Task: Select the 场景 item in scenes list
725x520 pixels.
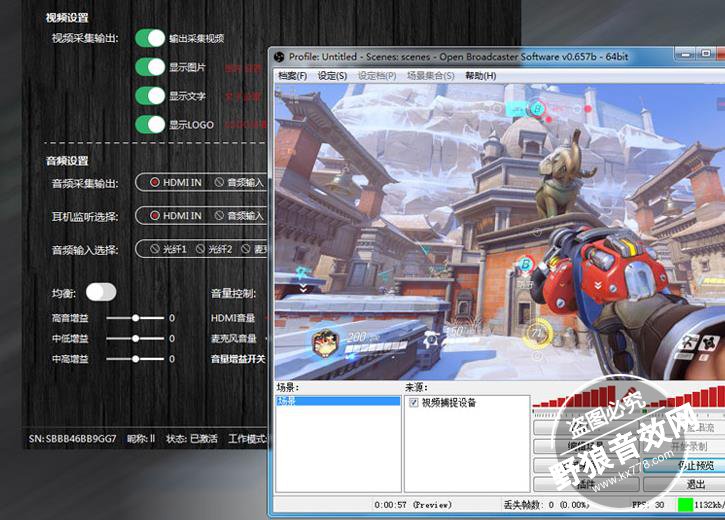Action: tap(338, 401)
